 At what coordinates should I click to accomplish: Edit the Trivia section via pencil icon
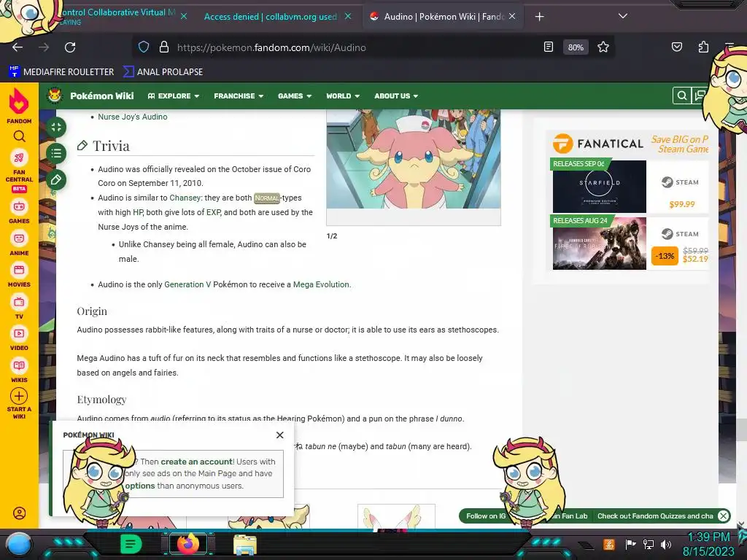tap(82, 145)
